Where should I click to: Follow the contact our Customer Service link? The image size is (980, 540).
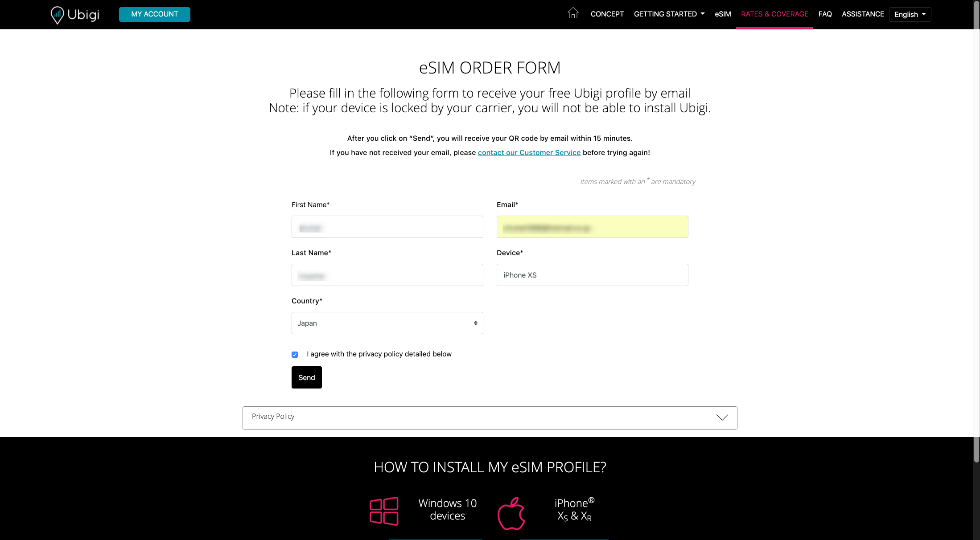529,152
